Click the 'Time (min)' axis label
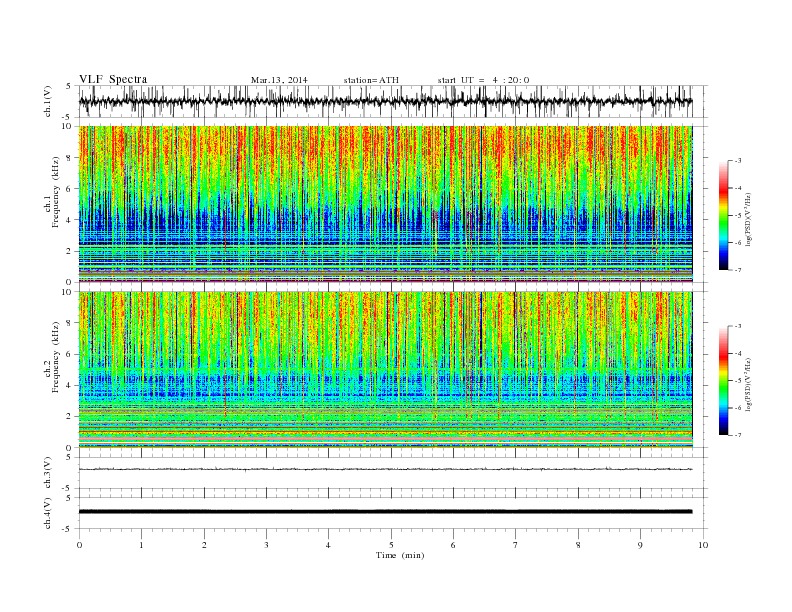 [400, 555]
